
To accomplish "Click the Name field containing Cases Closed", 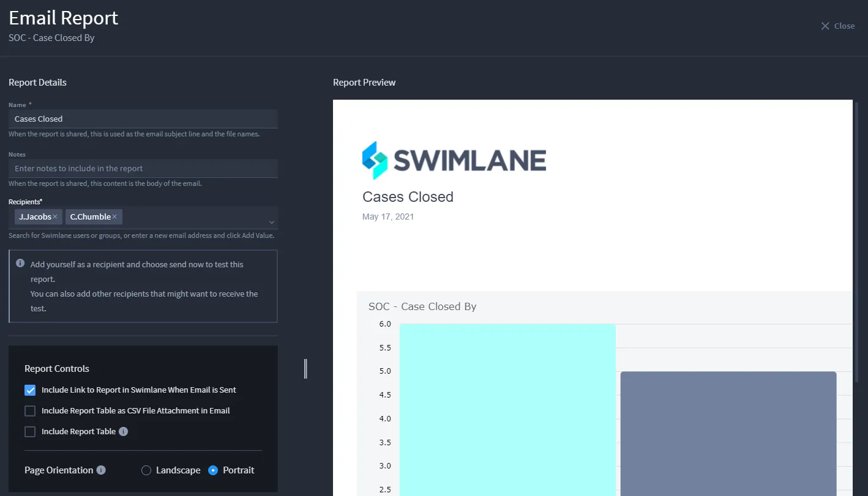I will point(143,119).
